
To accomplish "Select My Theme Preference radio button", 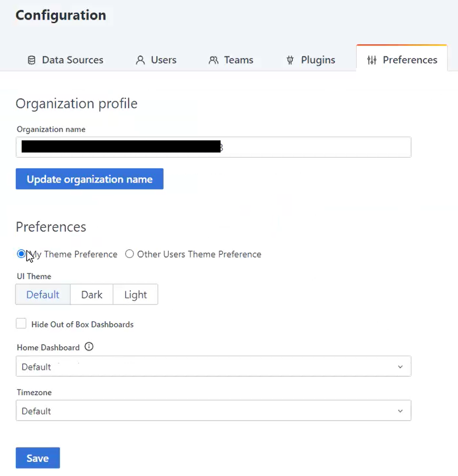I will [21, 254].
